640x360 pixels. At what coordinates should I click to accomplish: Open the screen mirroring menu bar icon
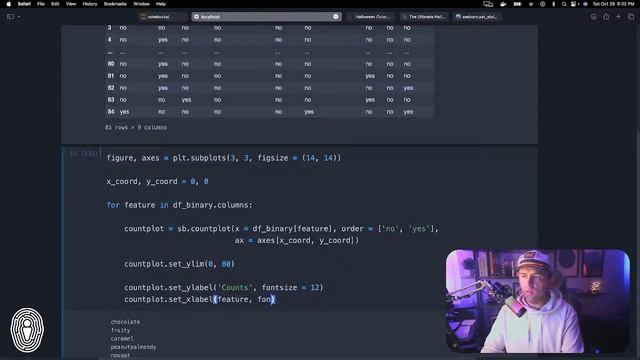click(488, 4)
